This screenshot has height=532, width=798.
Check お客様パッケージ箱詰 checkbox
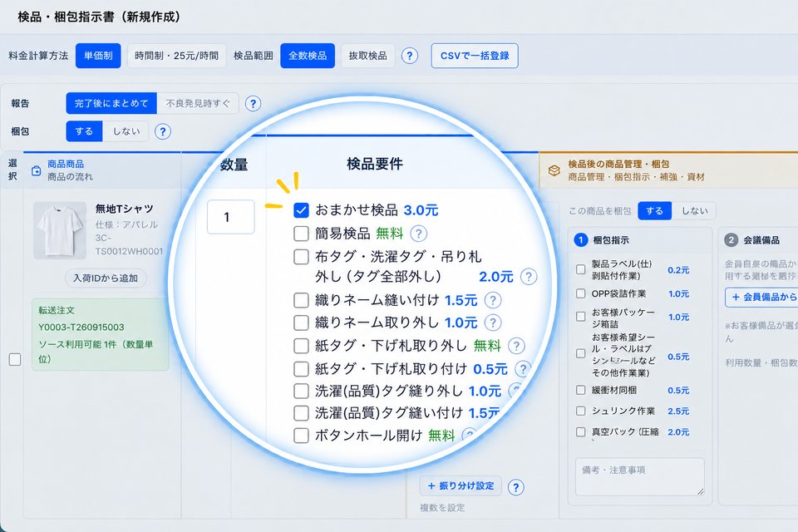coord(581,317)
